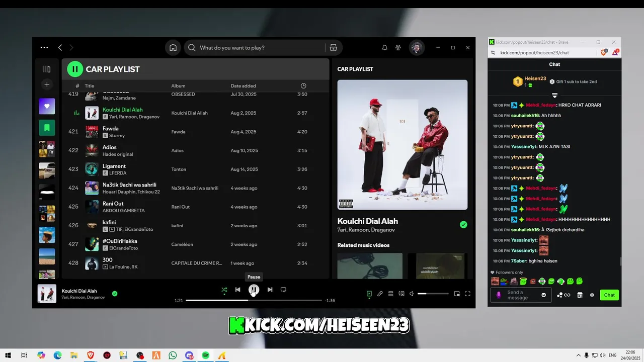The height and width of the screenshot is (362, 644).
Task: Open Brave Shields icon in chat window
Action: tap(604, 52)
